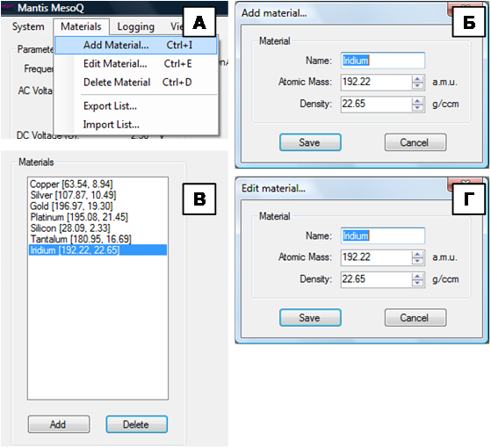The image size is (491, 448).
Task: Decrease Atomic Mass in Edit material dialog
Action: click(417, 261)
